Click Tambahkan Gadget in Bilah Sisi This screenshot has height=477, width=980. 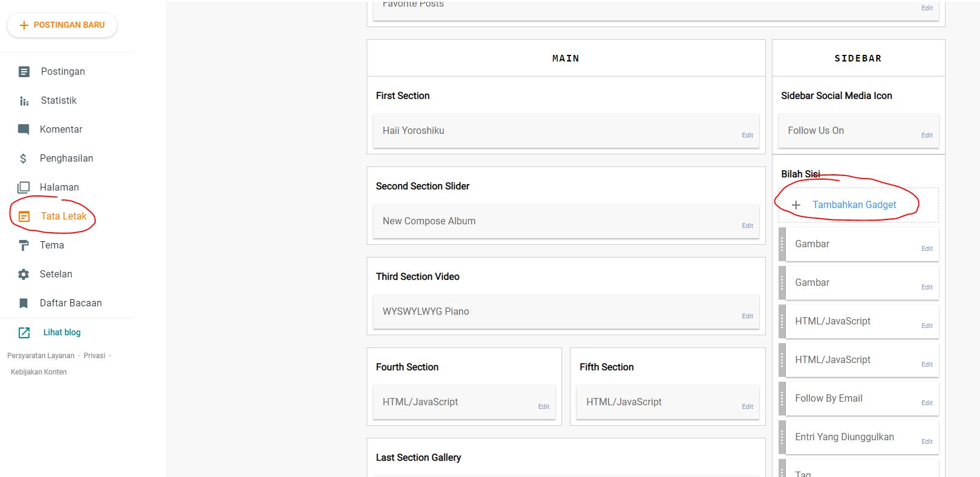pyautogui.click(x=854, y=205)
